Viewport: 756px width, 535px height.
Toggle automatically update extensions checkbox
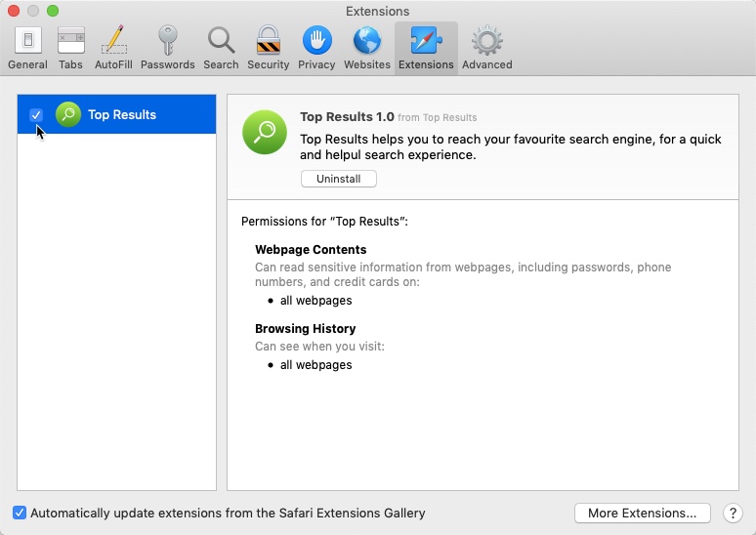tap(20, 513)
